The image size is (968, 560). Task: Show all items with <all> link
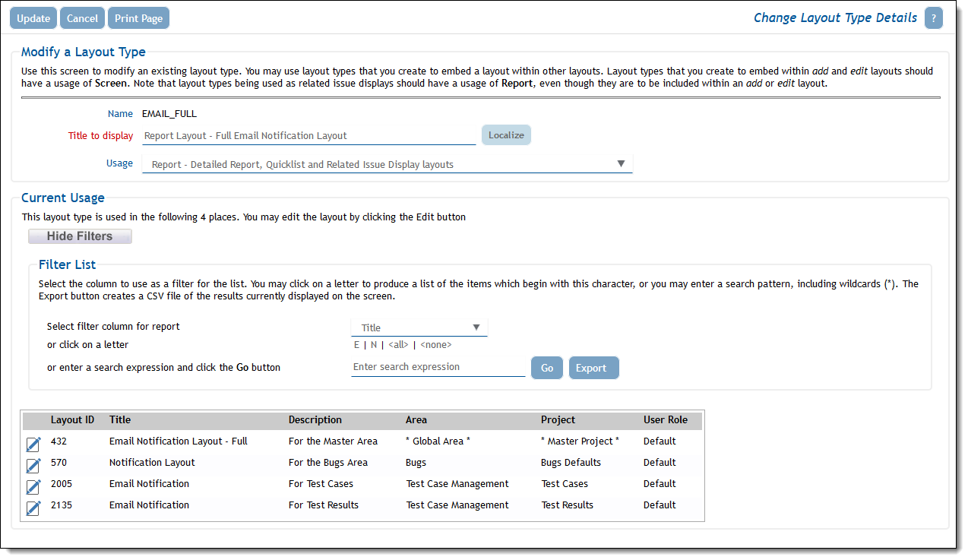click(x=398, y=345)
